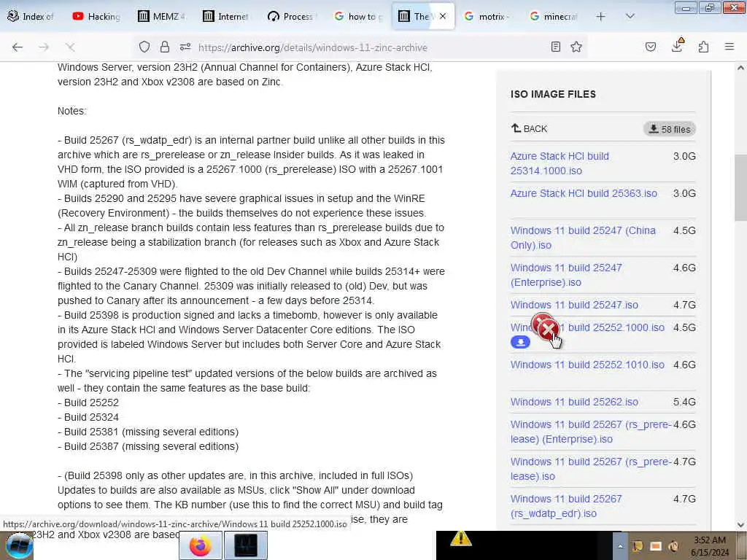The image size is (747, 560).
Task: Open the tracking protection shield icon
Action: (144, 47)
